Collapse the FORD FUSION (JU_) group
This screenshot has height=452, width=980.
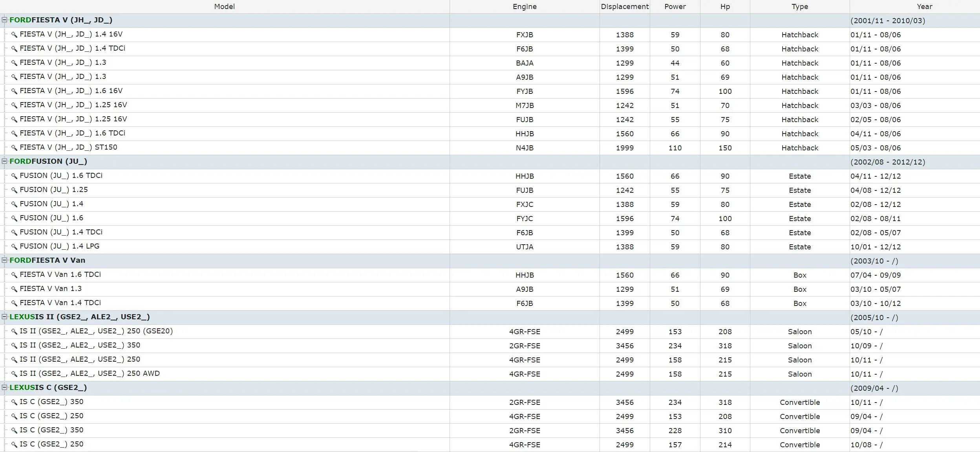pyautogui.click(x=5, y=161)
